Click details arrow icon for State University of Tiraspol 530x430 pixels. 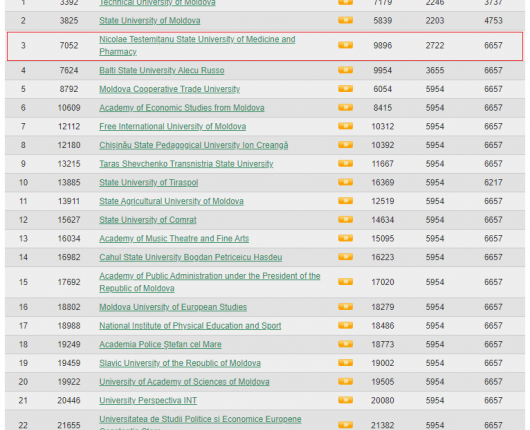coord(345,182)
